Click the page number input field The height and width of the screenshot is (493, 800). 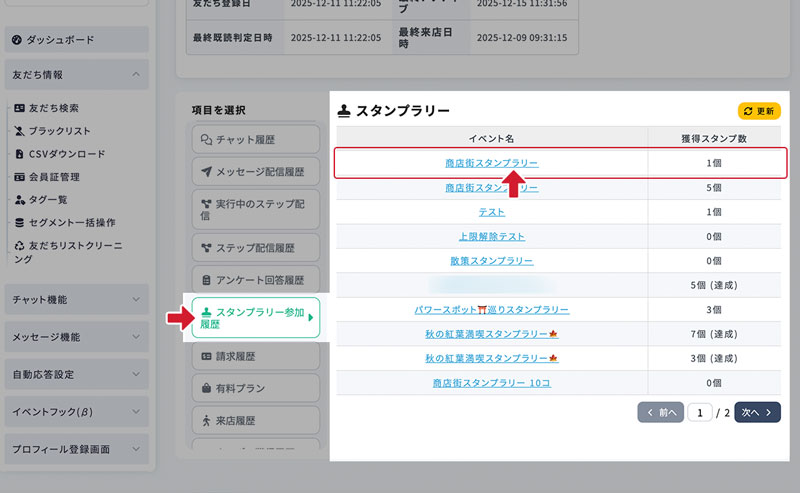[700, 412]
